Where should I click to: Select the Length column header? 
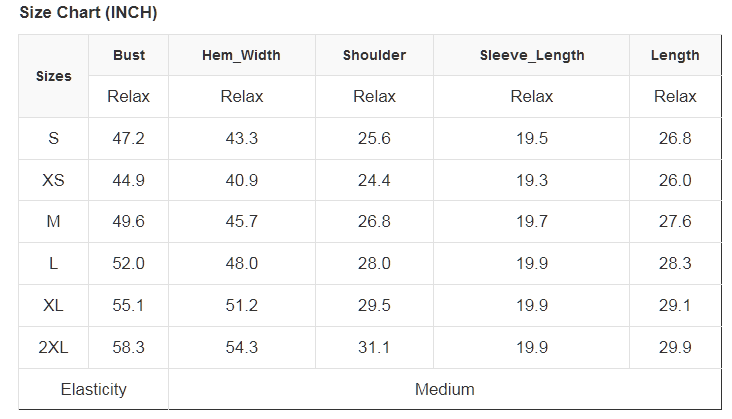click(x=675, y=55)
